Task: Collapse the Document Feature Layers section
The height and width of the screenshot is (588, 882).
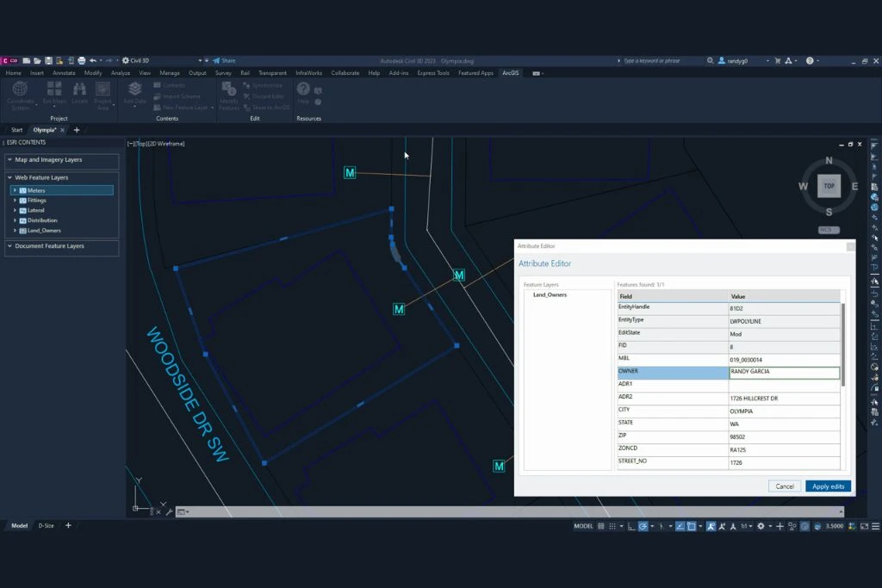Action: (x=9, y=245)
